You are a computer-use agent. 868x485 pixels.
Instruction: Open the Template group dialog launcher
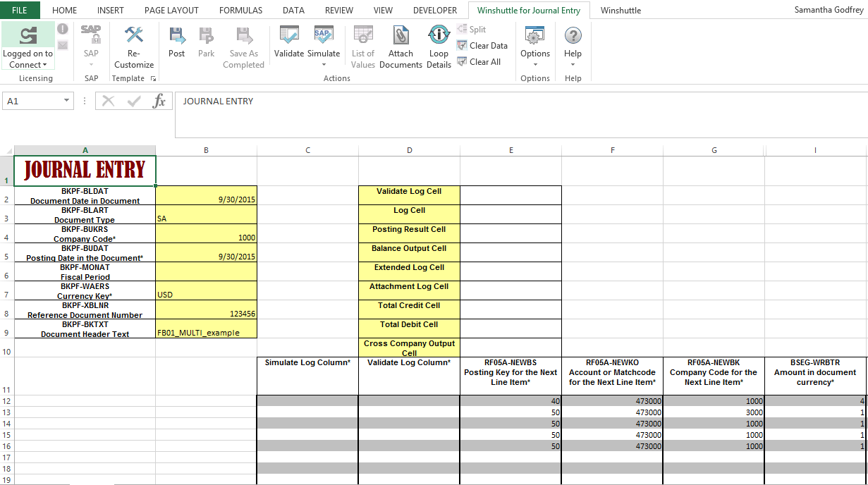153,79
